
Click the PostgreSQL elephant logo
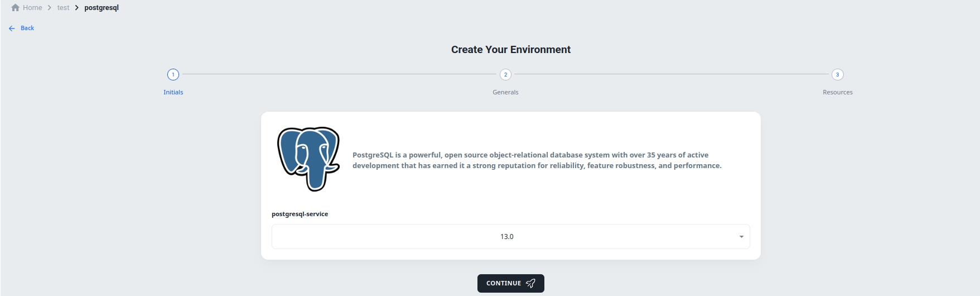click(308, 159)
